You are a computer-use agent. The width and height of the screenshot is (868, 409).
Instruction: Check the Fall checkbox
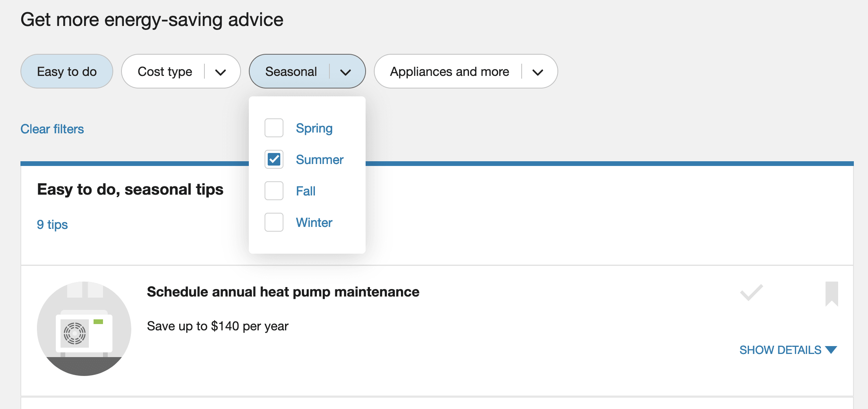(274, 191)
